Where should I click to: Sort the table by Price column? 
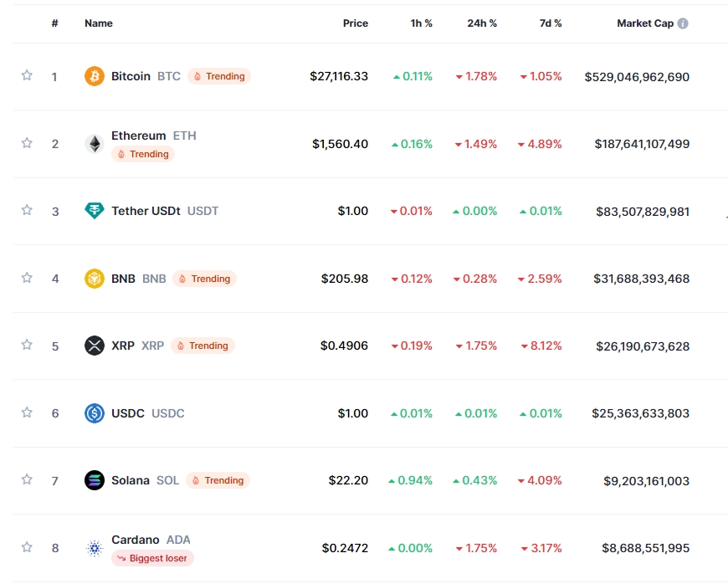pos(355,23)
